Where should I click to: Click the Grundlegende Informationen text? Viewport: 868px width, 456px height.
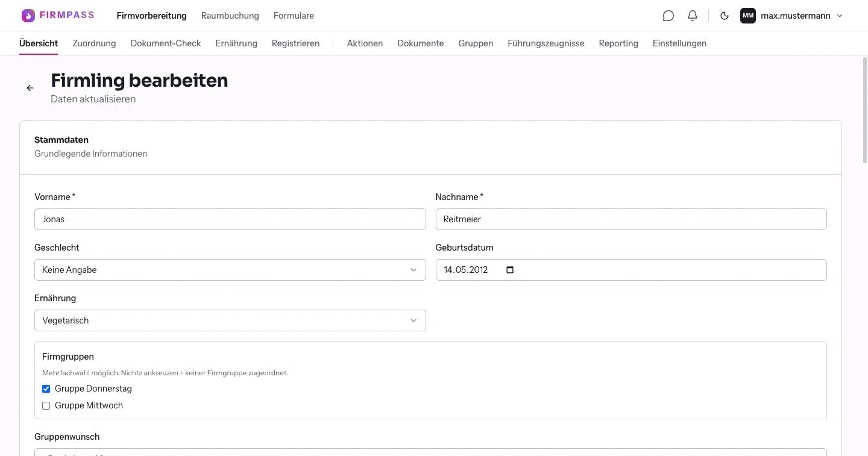point(91,154)
